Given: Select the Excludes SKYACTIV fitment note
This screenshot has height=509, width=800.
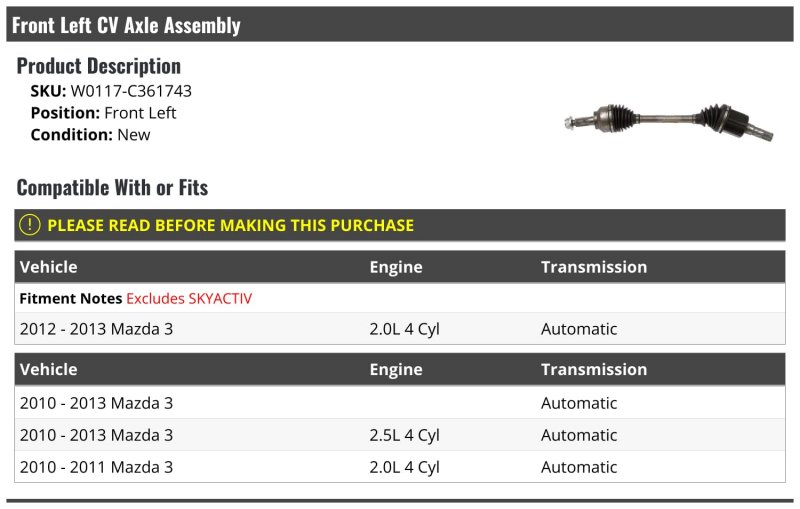Looking at the screenshot, I should (189, 298).
